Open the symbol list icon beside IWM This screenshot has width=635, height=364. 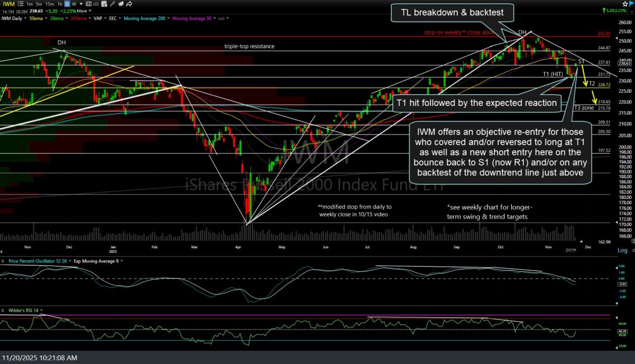[20, 4]
